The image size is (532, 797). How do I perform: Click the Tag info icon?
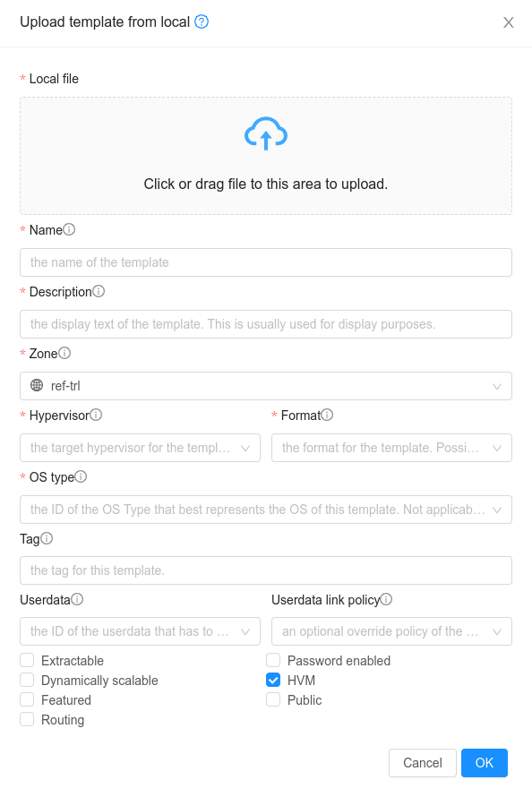pyautogui.click(x=48, y=538)
